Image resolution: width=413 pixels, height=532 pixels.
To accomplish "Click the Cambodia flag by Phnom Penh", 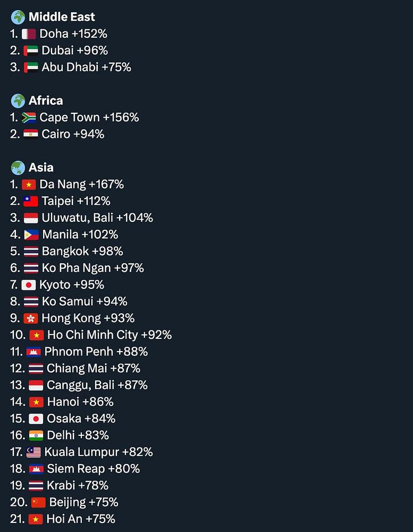I will (x=33, y=352).
